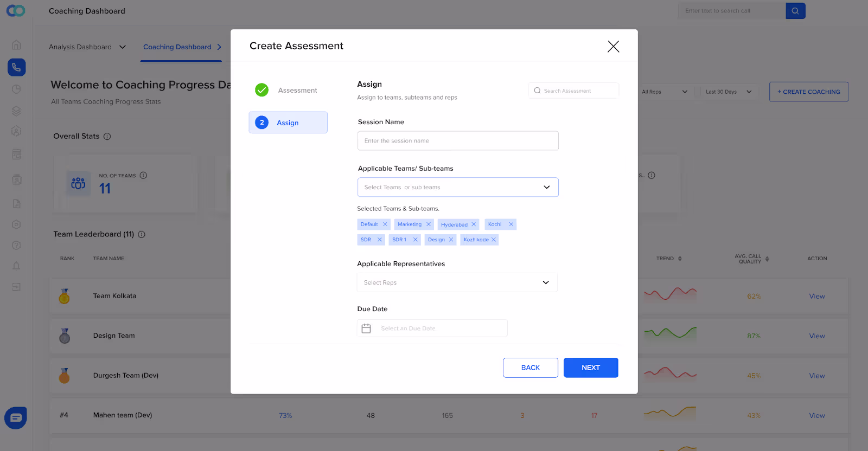This screenshot has height=451, width=868.
Task: Sort by the Trend column arrows
Action: point(680,259)
